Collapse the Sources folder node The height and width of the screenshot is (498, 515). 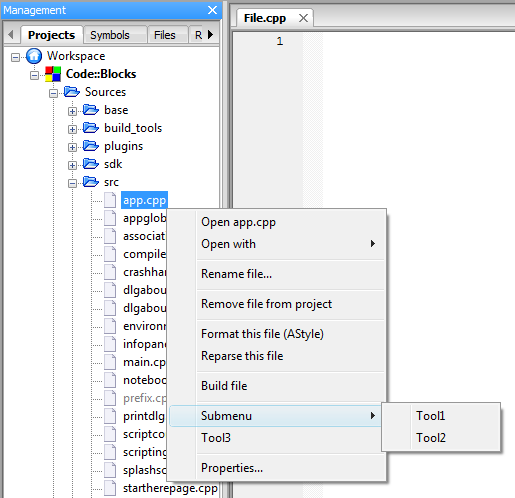point(53,93)
